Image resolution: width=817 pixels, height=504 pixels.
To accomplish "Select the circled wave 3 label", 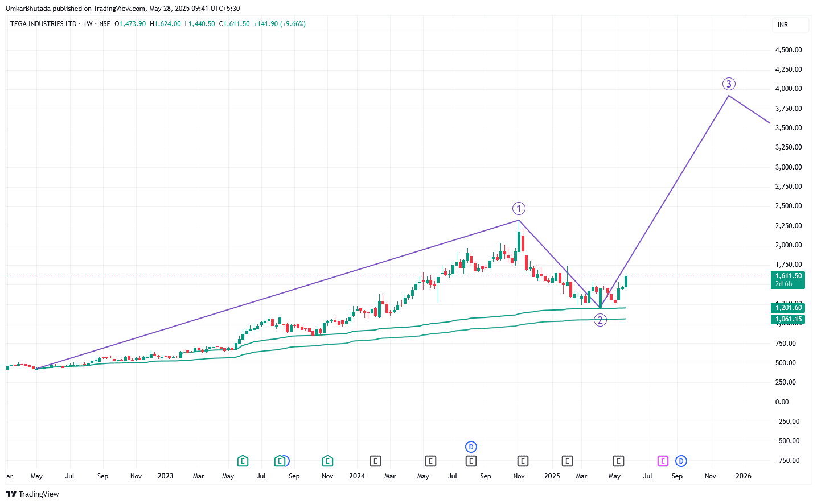I will pyautogui.click(x=729, y=84).
